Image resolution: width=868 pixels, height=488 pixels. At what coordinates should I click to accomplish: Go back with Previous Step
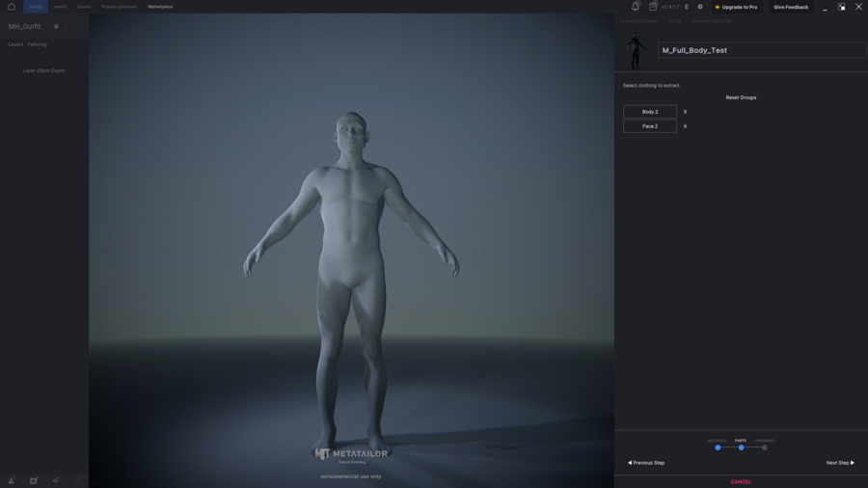(x=646, y=463)
